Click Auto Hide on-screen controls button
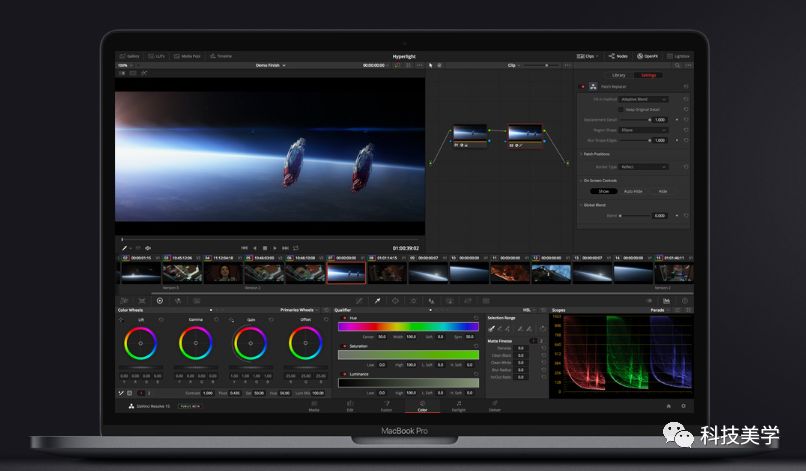806x471 pixels. click(633, 191)
